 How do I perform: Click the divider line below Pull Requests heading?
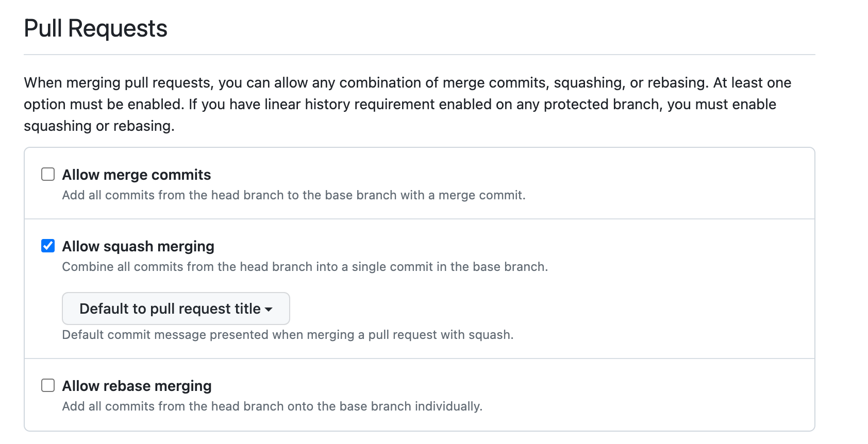pyautogui.click(x=419, y=55)
